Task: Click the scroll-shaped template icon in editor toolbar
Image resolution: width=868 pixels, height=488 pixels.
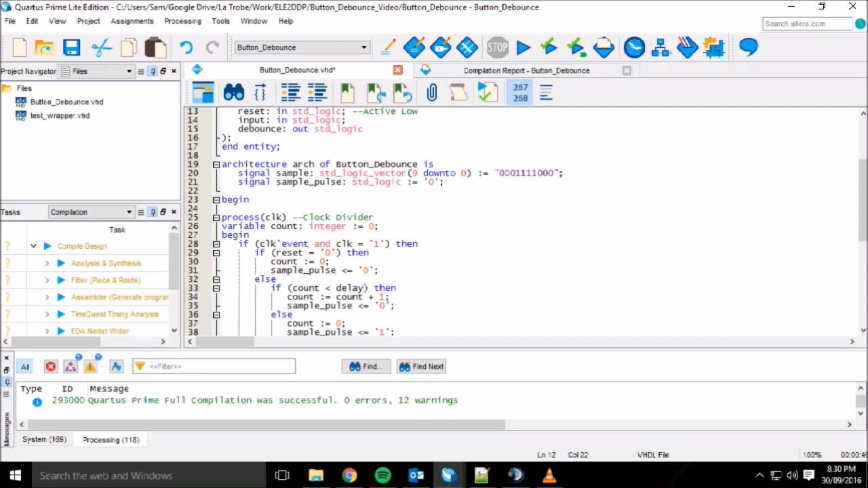Action: point(458,92)
